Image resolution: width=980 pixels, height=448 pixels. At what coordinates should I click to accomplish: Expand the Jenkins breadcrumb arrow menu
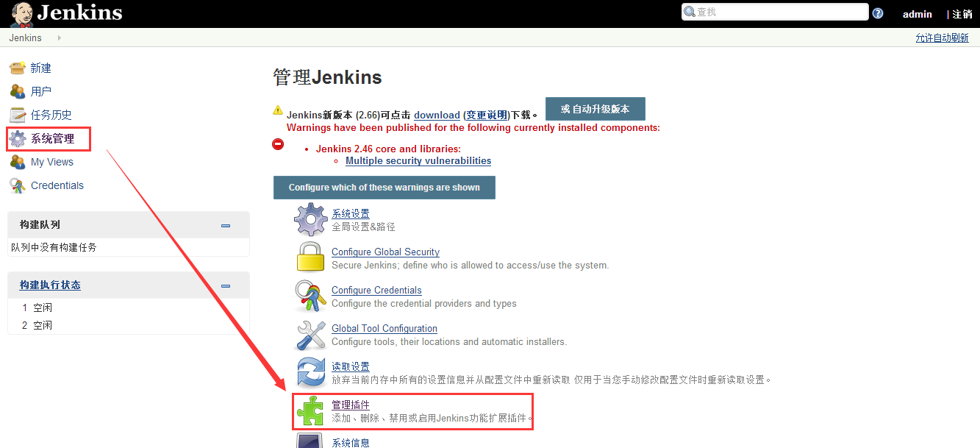point(59,38)
